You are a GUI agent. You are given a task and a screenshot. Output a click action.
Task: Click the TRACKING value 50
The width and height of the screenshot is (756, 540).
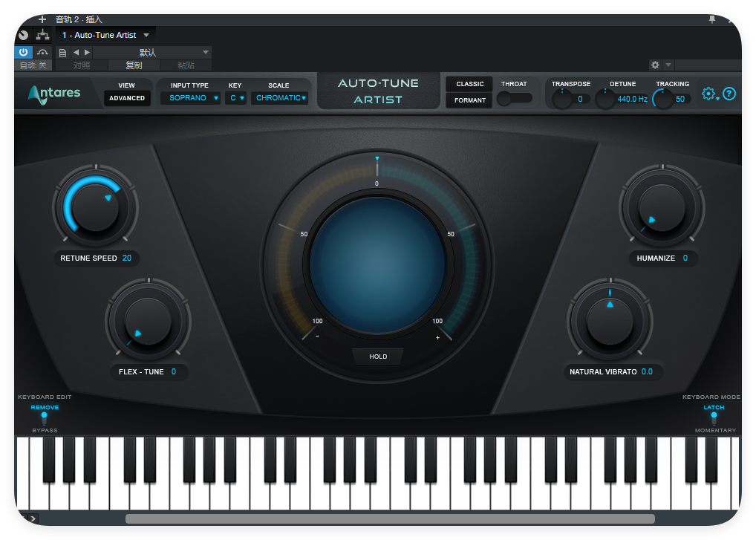tap(680, 99)
